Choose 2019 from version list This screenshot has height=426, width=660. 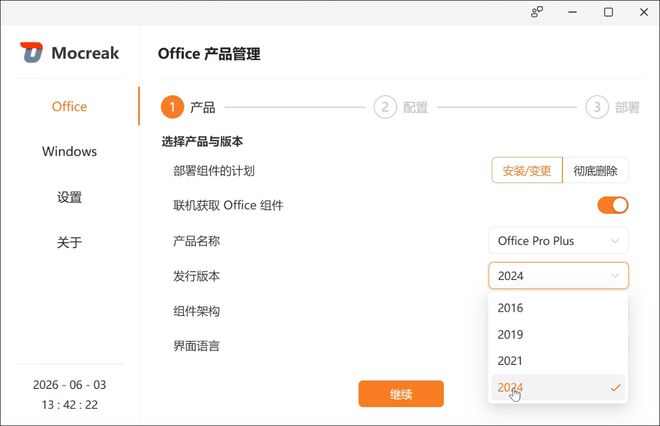click(x=558, y=334)
